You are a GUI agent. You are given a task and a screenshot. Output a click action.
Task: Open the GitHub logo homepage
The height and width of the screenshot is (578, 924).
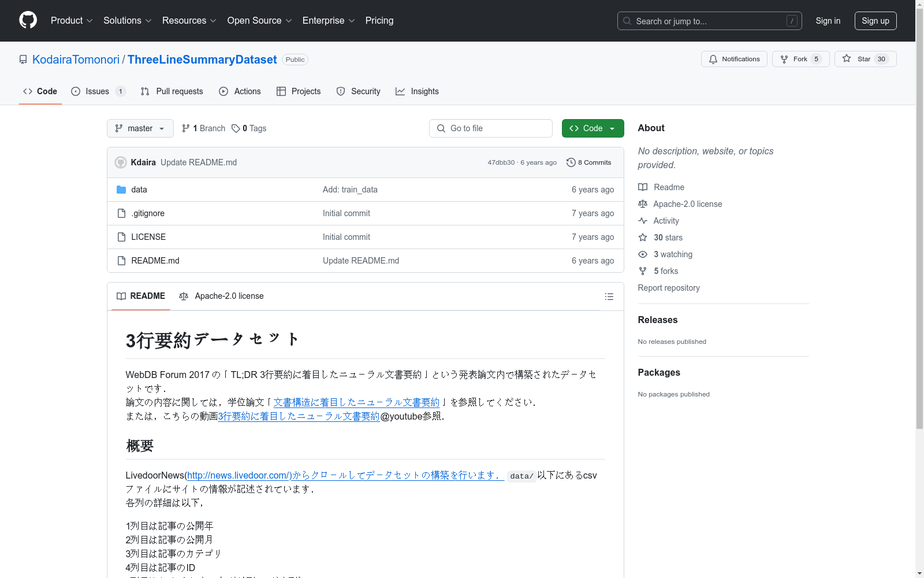(x=28, y=20)
